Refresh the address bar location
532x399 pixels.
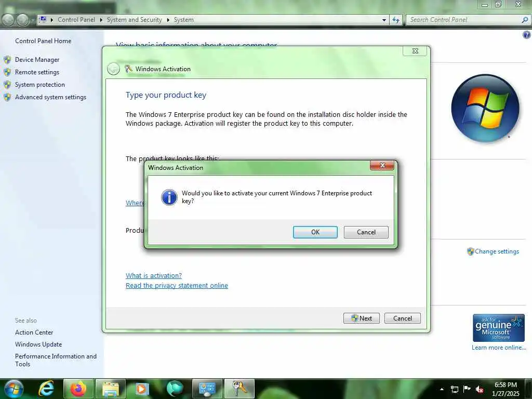tap(395, 20)
